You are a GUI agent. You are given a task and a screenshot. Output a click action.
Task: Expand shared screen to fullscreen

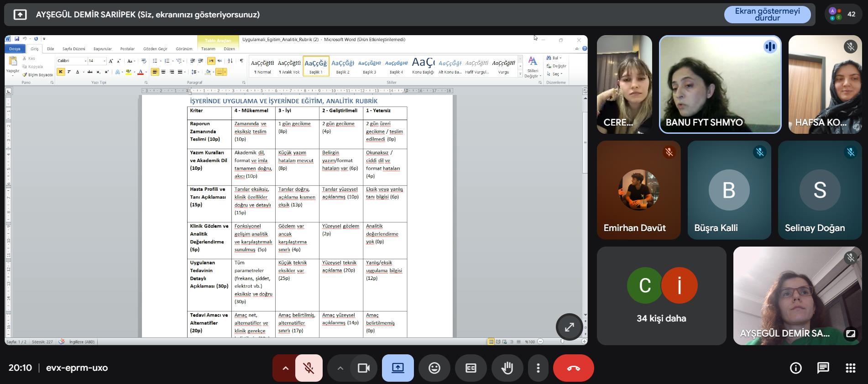click(x=569, y=327)
